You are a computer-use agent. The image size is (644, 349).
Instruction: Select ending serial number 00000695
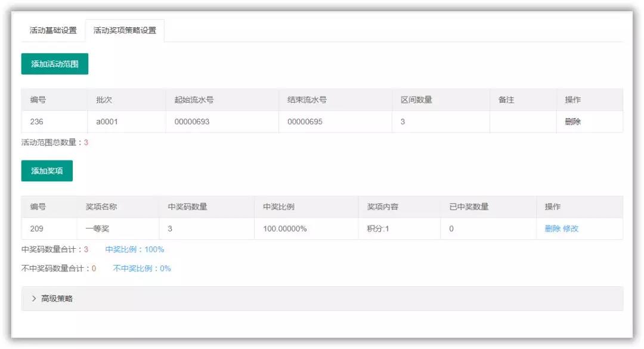tap(306, 122)
